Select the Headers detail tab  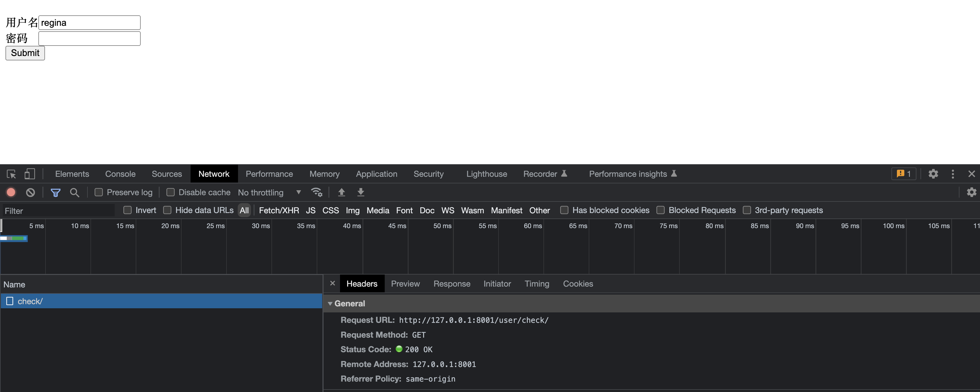[x=362, y=283]
